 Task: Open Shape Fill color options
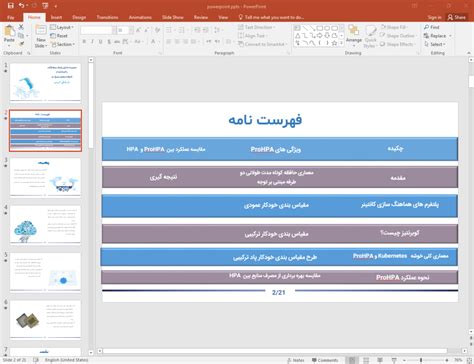(394, 27)
